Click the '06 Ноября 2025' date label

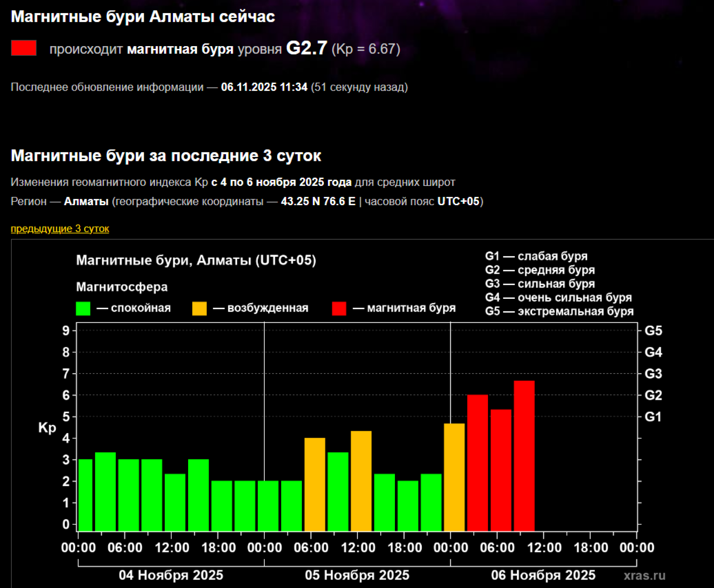coord(543,575)
